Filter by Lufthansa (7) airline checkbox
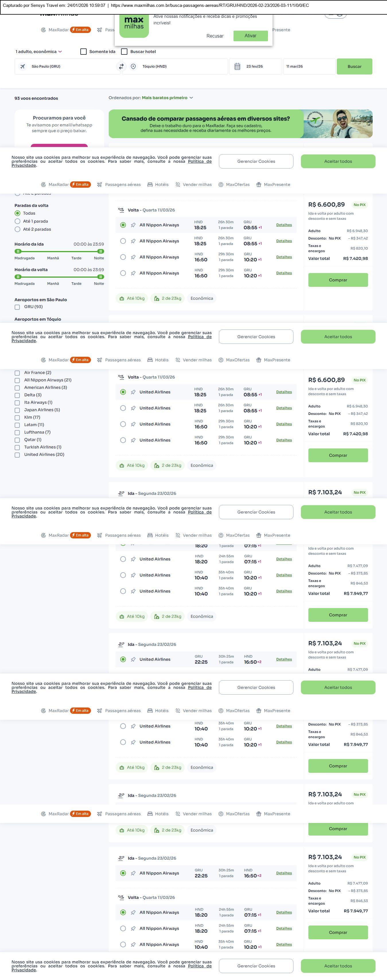Screen dimensions: 387x980 click(17, 433)
